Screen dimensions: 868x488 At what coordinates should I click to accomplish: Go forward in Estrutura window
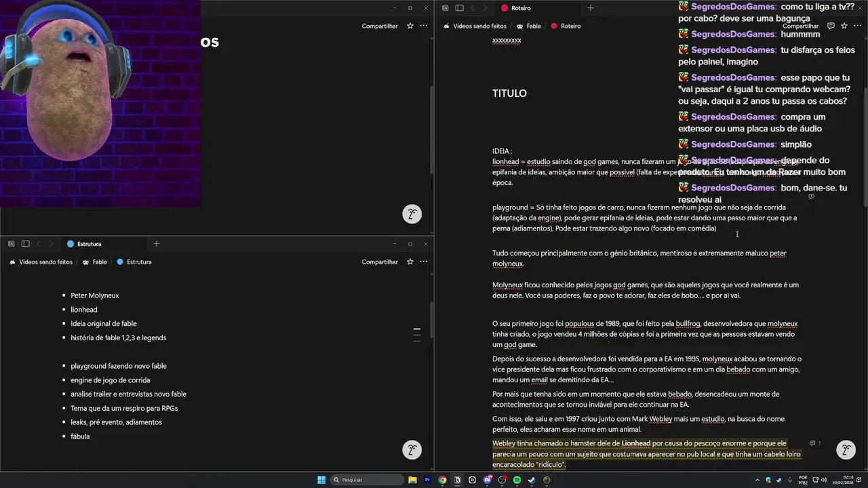(50, 244)
